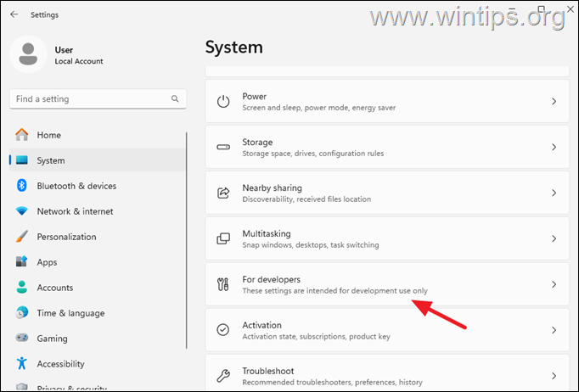Image resolution: width=579 pixels, height=392 pixels.
Task: Expand Power settings chevron
Action: 554,101
